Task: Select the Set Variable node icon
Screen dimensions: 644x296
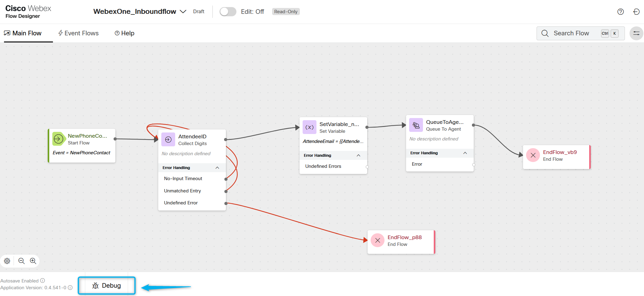Action: [x=309, y=127]
